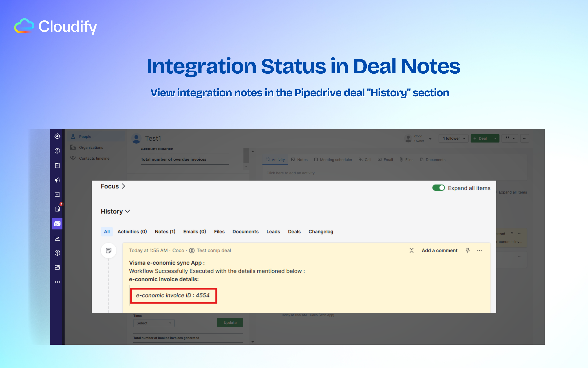The image size is (588, 368).
Task: Click the Test1 contact name heading
Action: pyautogui.click(x=153, y=138)
